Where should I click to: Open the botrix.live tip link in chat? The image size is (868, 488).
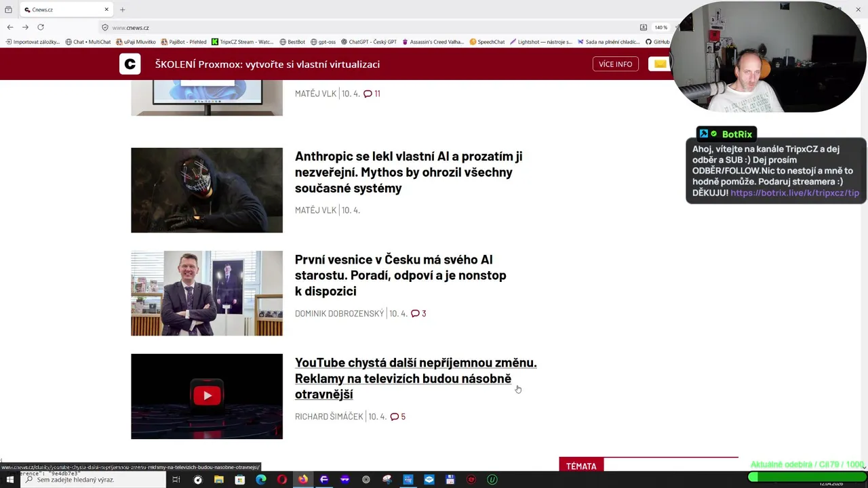click(795, 192)
